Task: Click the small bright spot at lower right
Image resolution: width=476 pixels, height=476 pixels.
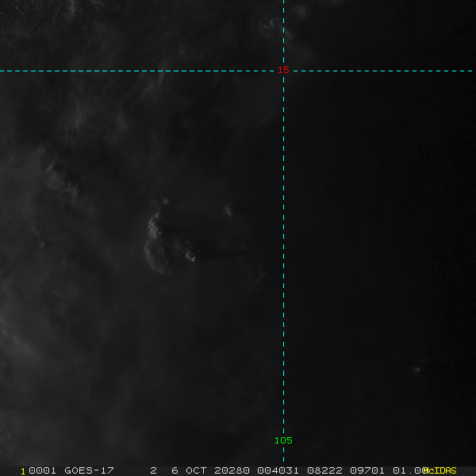Action: point(417,369)
